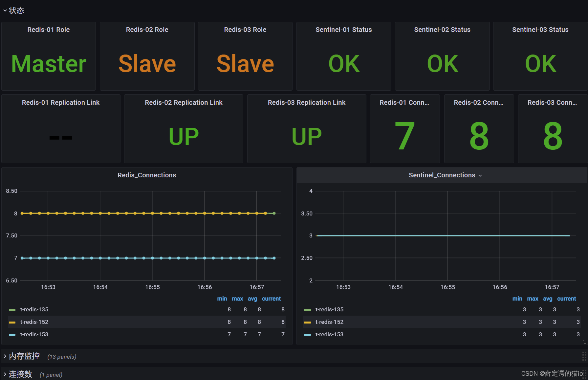Open the Redis-03 Role panel title

click(245, 30)
